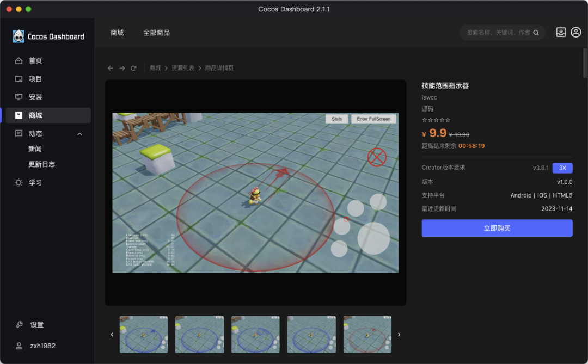The image size is (588, 364).
Task: Reload the store page
Action: [x=133, y=68]
